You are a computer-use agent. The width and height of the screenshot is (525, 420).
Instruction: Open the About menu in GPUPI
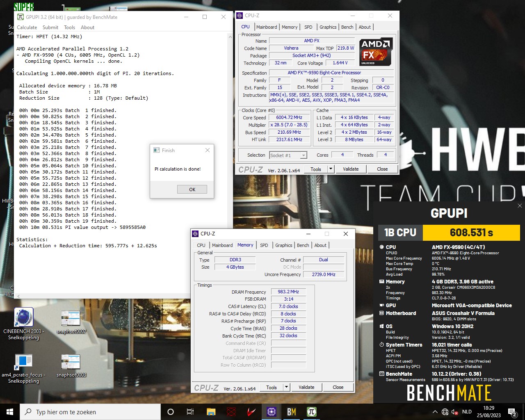point(87,27)
